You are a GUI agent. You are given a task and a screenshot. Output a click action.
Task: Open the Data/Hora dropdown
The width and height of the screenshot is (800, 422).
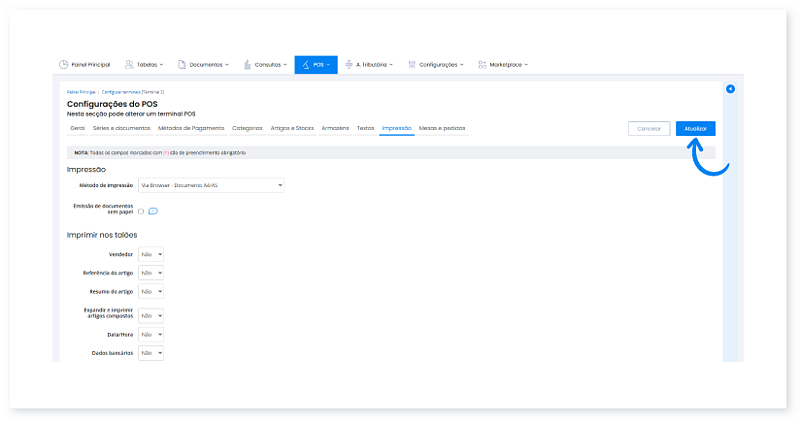pyautogui.click(x=151, y=334)
